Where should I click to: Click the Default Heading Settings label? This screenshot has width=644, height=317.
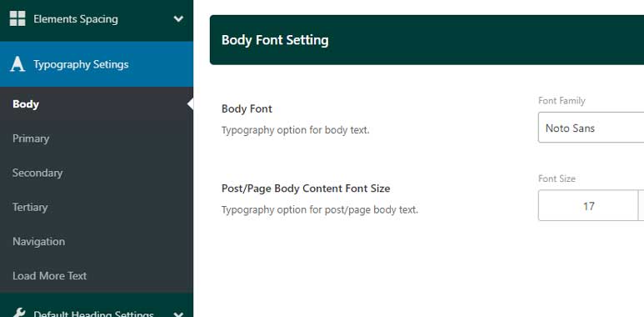point(93,314)
